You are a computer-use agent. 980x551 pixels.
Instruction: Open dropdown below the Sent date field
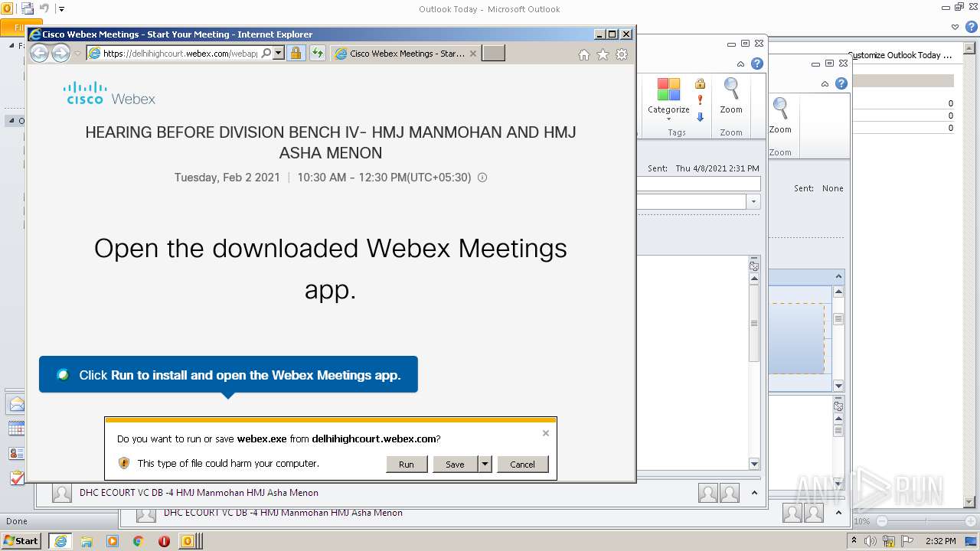(x=754, y=202)
